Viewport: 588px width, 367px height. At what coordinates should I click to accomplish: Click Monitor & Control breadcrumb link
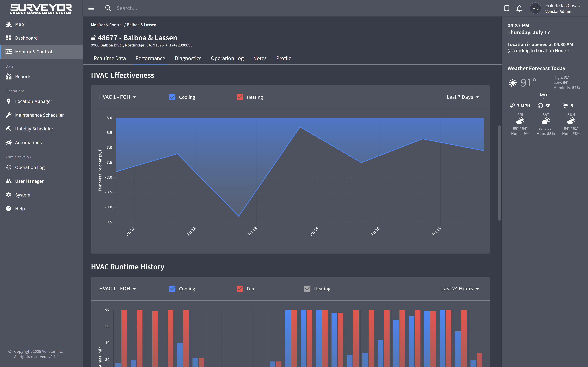[x=107, y=25]
